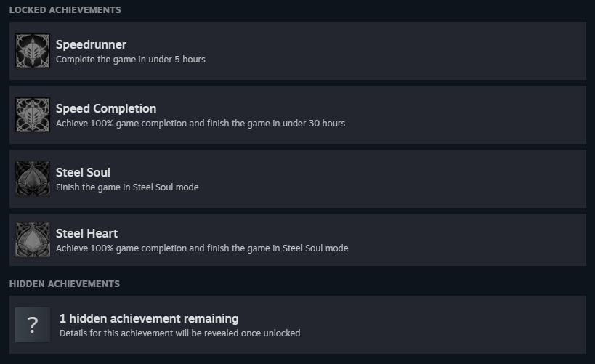Click the Hidden Achievements section header
Viewport: 595px width, 364px height.
coord(65,284)
